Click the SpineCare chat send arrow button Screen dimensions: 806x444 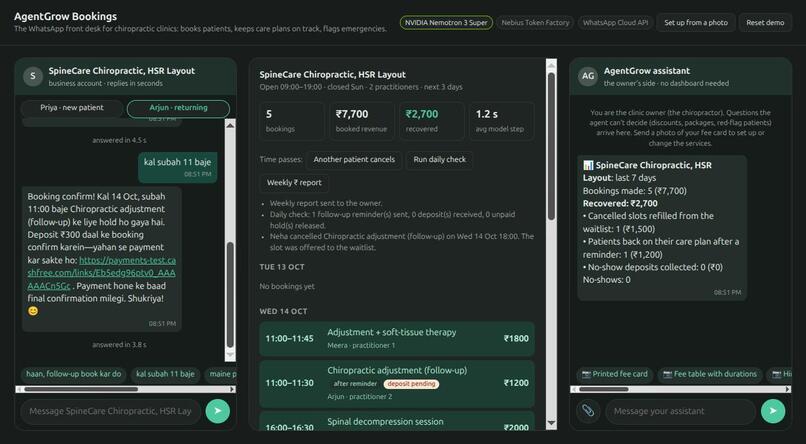point(217,411)
